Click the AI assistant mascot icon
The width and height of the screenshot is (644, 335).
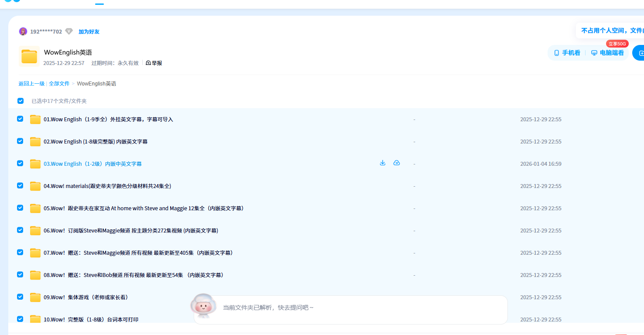pos(203,305)
